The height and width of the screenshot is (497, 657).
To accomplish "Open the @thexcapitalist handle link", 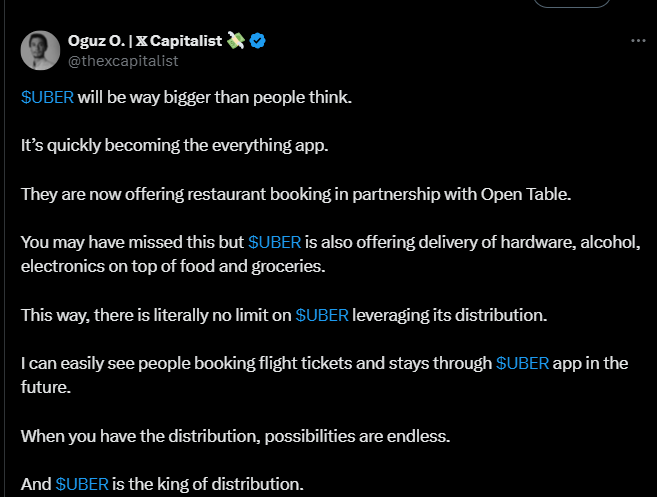I will coord(122,61).
